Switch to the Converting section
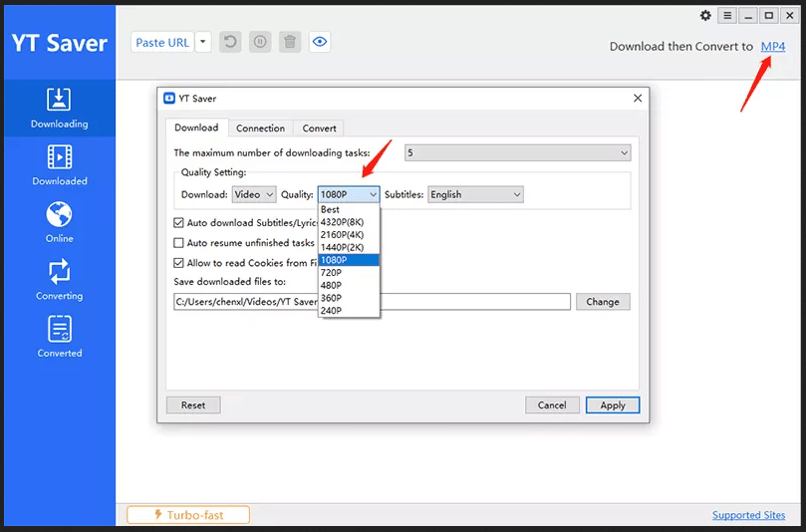This screenshot has width=806, height=532. (59, 279)
